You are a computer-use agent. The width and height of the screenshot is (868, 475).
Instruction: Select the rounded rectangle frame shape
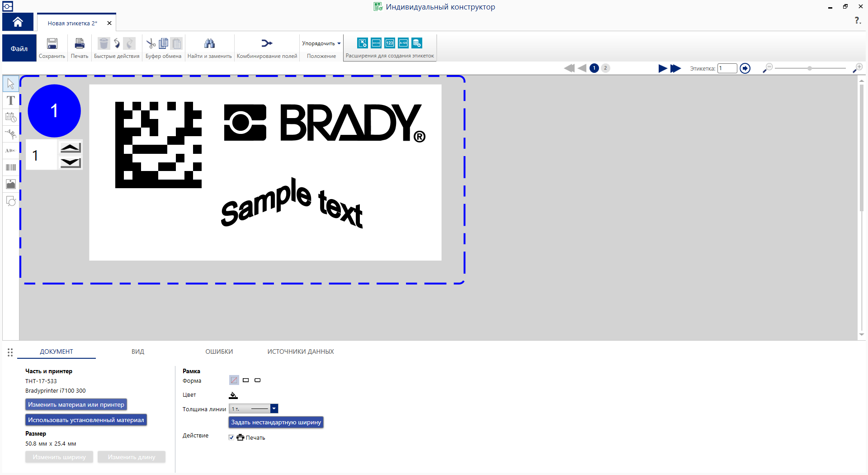point(257,380)
